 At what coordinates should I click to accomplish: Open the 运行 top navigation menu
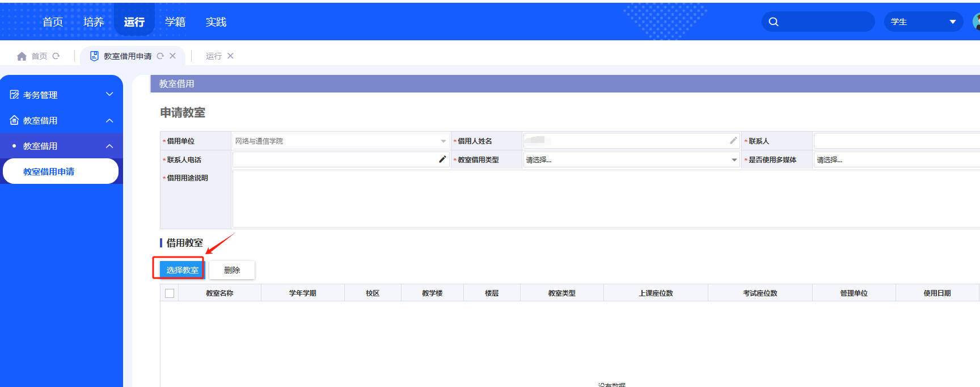point(134,22)
